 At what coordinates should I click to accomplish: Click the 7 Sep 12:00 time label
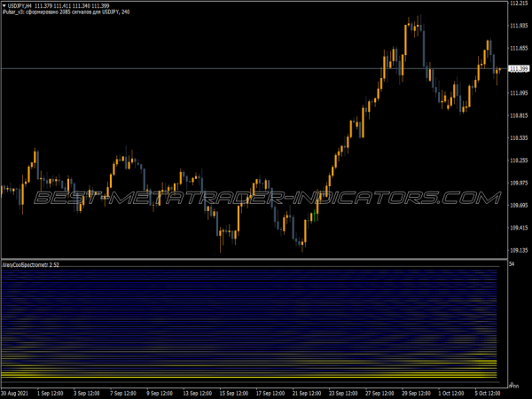123,394
